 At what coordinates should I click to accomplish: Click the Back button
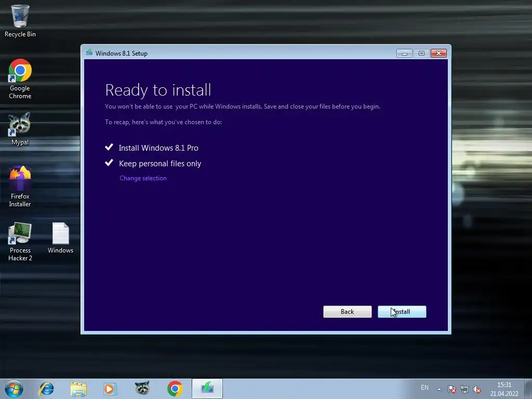click(348, 312)
